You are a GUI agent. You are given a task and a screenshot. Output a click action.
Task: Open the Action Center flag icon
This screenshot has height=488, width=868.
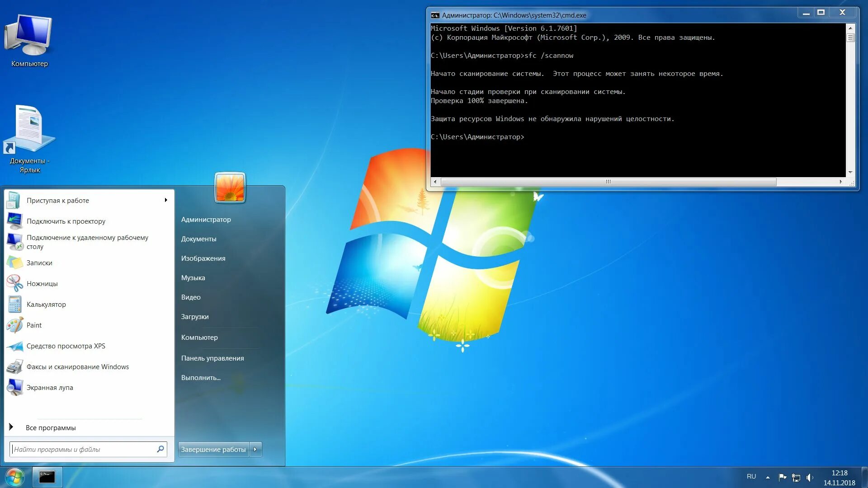tap(782, 477)
